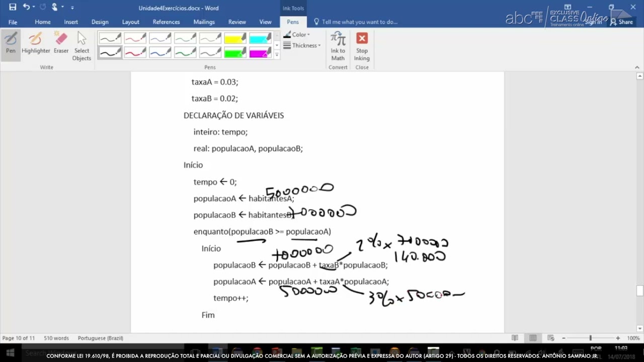This screenshot has width=644, height=362.
Task: Pick thin gray pen in top row
Action: [x=210, y=38]
